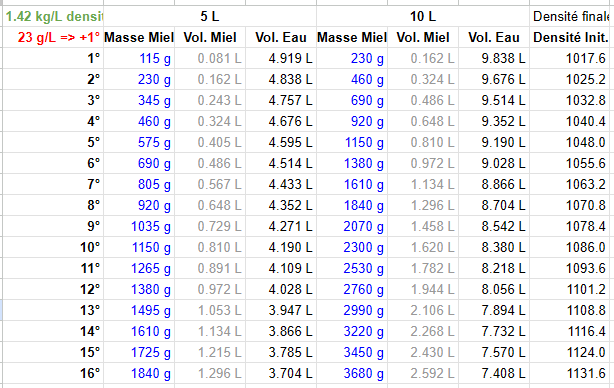Click the grey '0.081 L' cell
This screenshot has height=388, width=614.
tap(210, 58)
